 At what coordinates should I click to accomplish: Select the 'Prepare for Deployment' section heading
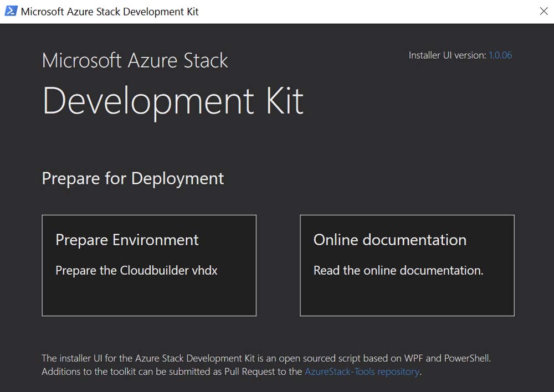(133, 178)
